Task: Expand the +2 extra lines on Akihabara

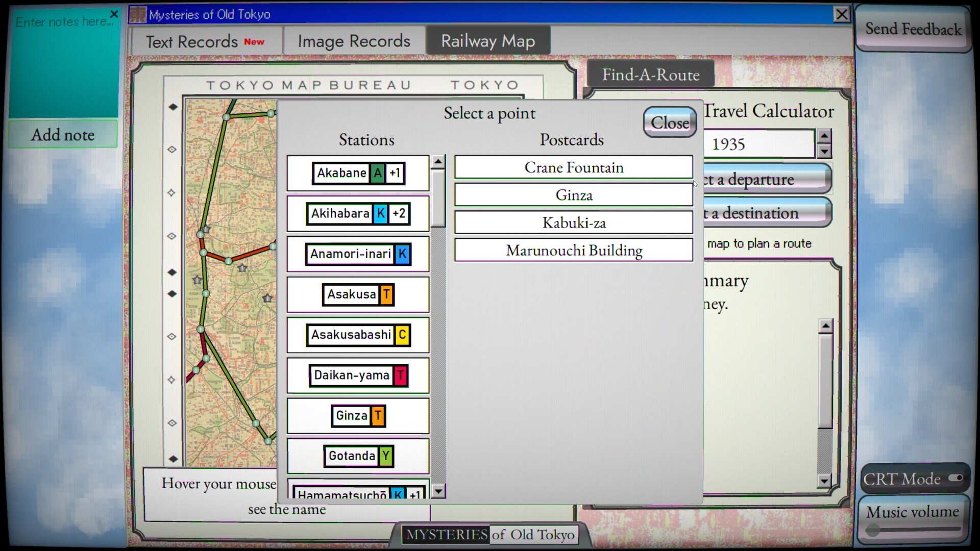Action: (x=399, y=213)
